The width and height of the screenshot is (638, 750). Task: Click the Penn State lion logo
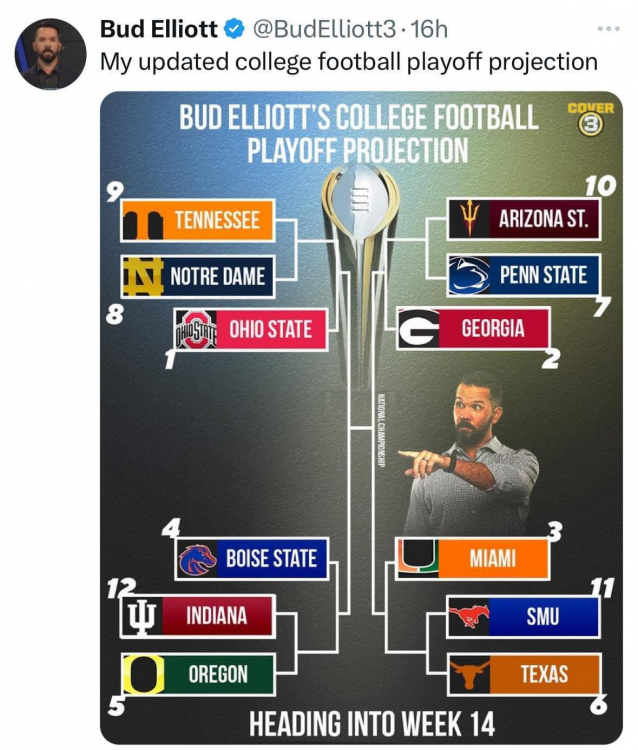468,275
